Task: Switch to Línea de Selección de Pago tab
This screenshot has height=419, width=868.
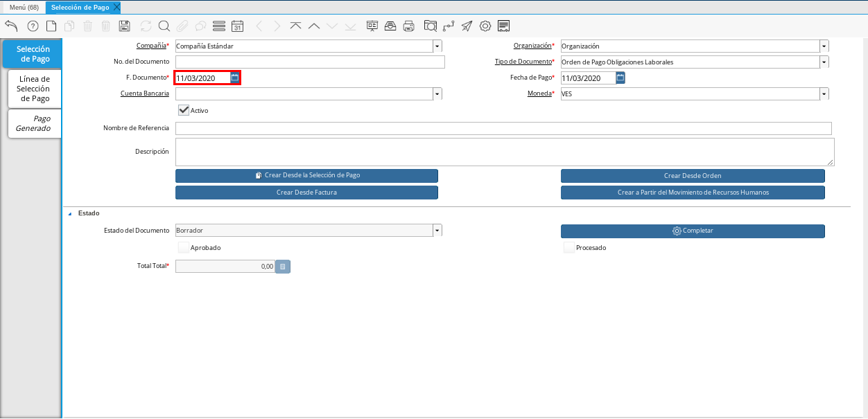Action: click(35, 89)
